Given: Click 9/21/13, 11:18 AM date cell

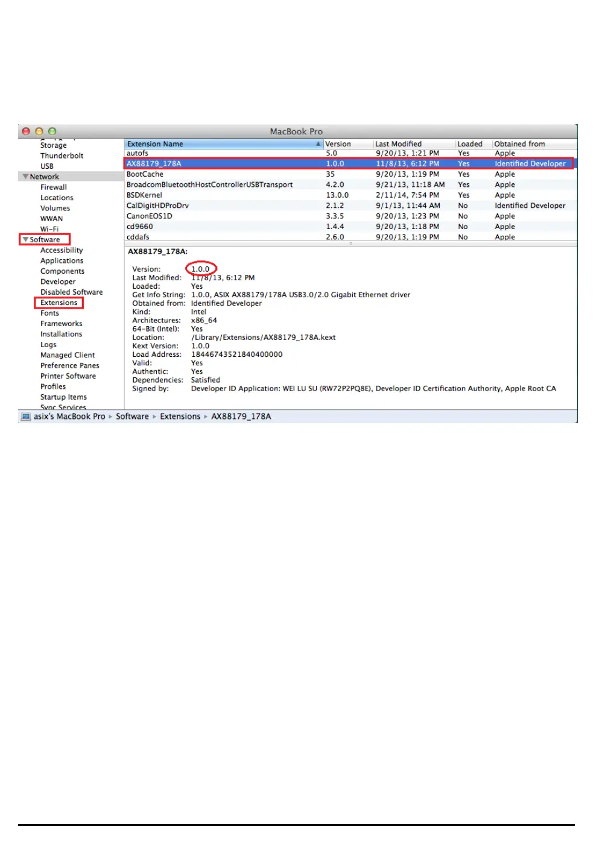Looking at the screenshot, I should click(410, 184).
